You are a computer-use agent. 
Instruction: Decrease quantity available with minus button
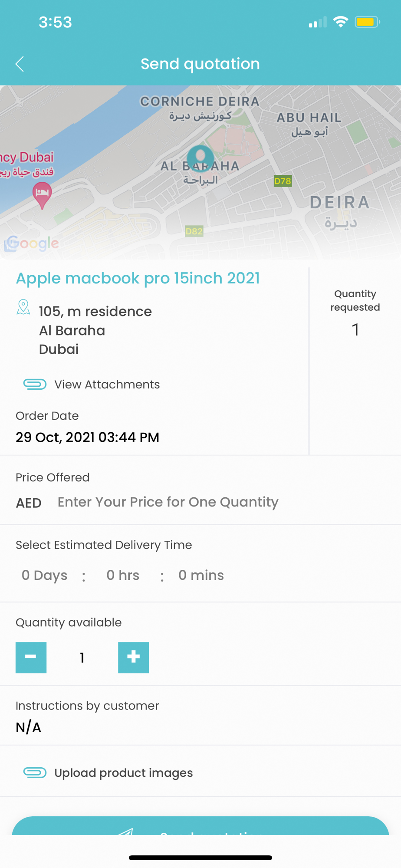point(31,658)
